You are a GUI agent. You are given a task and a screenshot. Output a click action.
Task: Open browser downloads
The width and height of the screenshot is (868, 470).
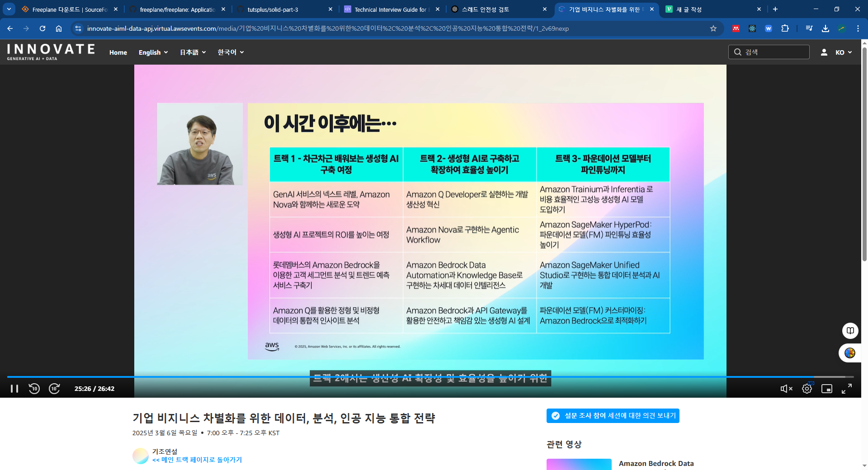click(x=826, y=28)
